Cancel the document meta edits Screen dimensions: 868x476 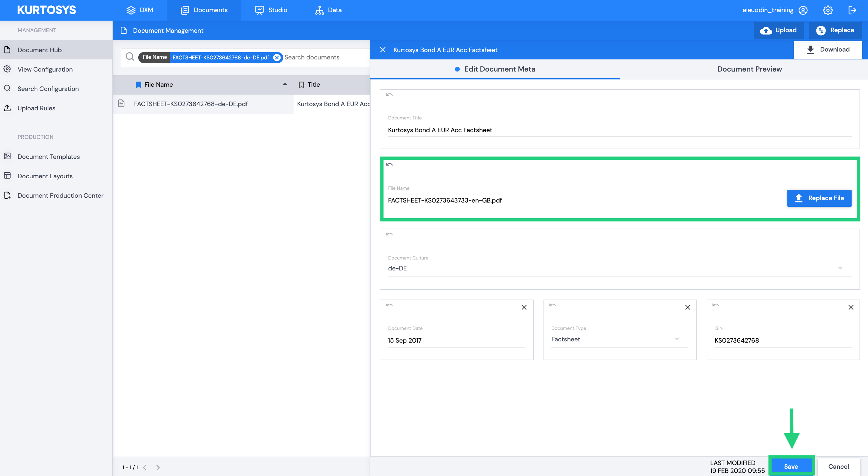[838, 466]
